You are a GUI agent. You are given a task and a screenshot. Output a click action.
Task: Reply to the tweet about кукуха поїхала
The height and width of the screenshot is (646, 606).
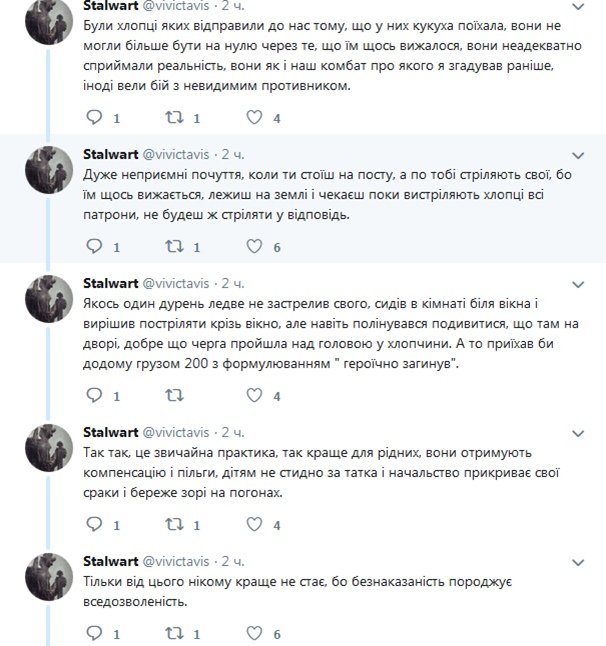point(94,117)
